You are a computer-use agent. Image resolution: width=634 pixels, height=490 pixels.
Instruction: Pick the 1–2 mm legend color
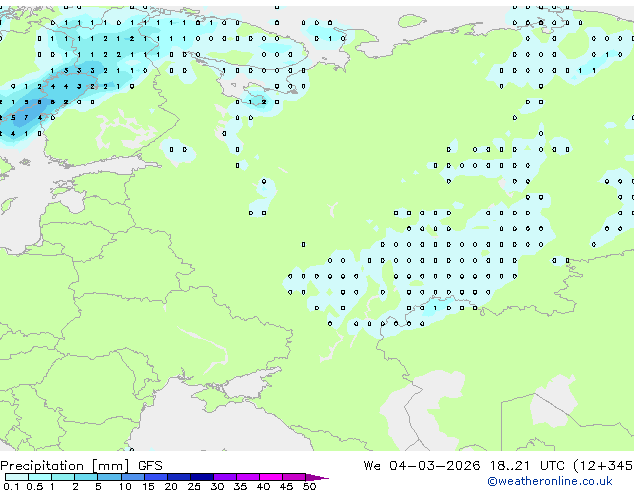(63, 477)
